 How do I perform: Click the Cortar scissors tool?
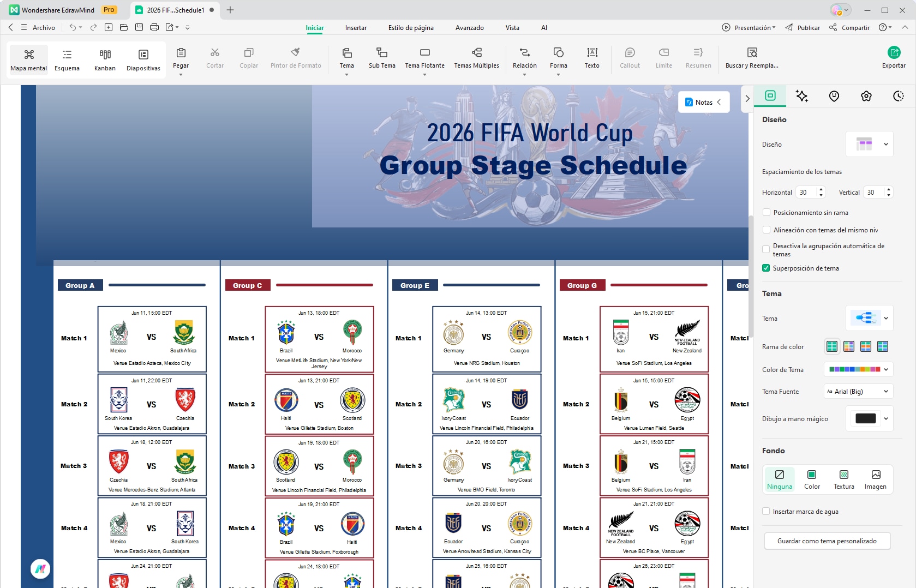[x=215, y=58]
